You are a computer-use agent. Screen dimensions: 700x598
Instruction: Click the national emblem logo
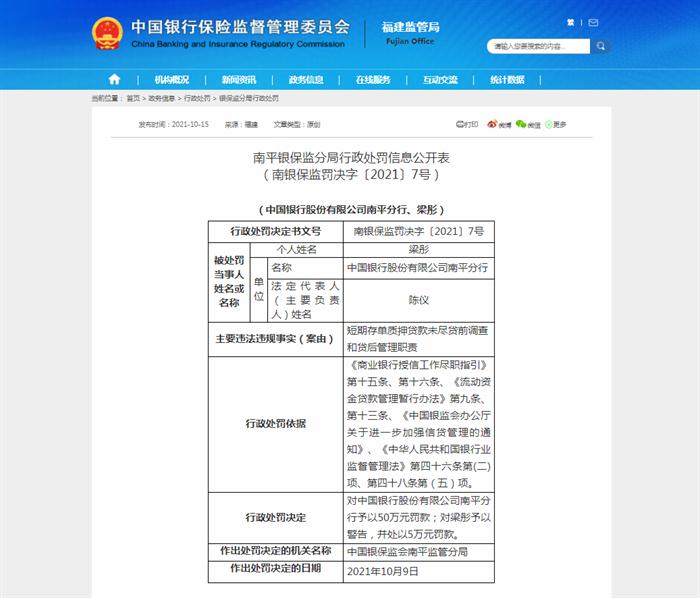pos(107,33)
